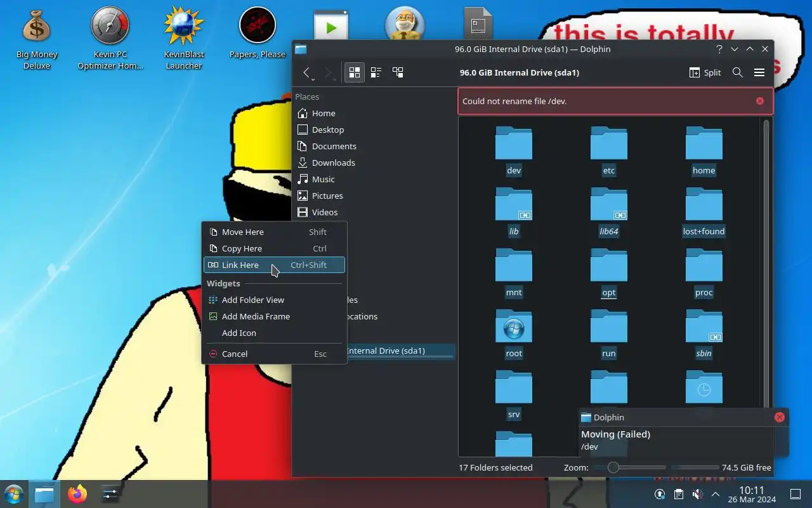The image size is (812, 508).
Task: Choose Add Media Frame widget option
Action: [274, 316]
